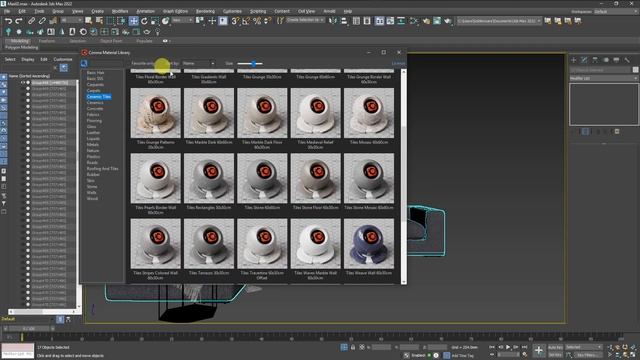
Task: Open the File menu
Action: pos(7,11)
